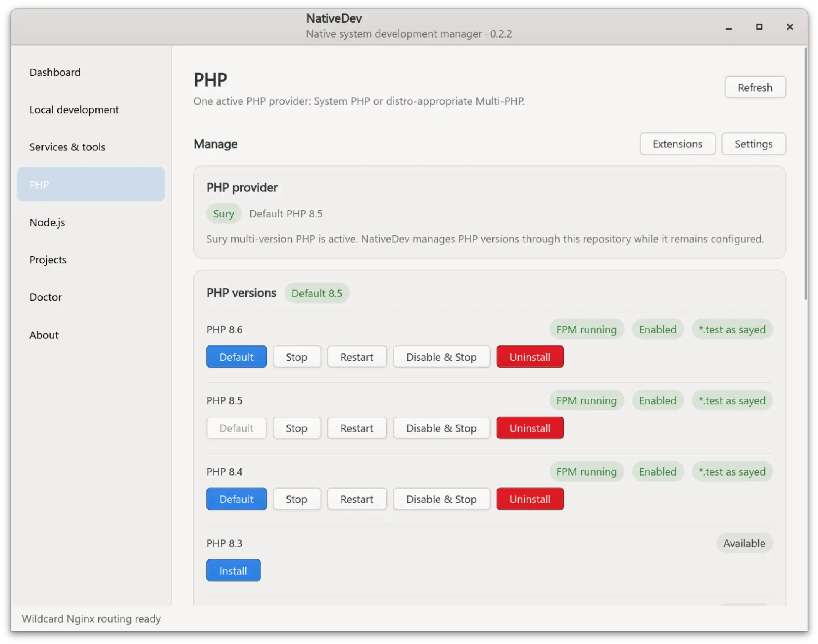Image resolution: width=818 pixels, height=644 pixels.
Task: Click PHP 8.3 Available badge
Action: [x=744, y=543]
